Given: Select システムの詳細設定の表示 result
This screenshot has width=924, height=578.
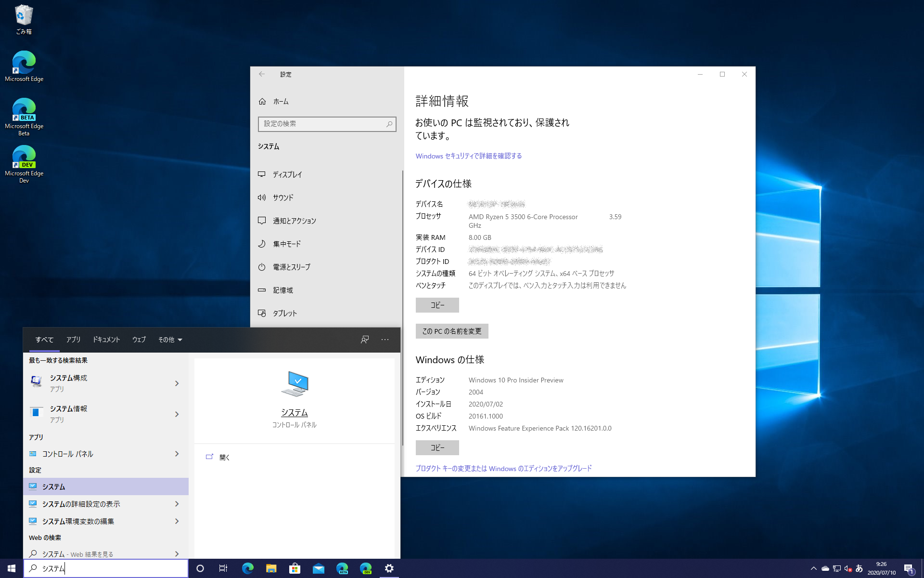Looking at the screenshot, I should (x=94, y=504).
